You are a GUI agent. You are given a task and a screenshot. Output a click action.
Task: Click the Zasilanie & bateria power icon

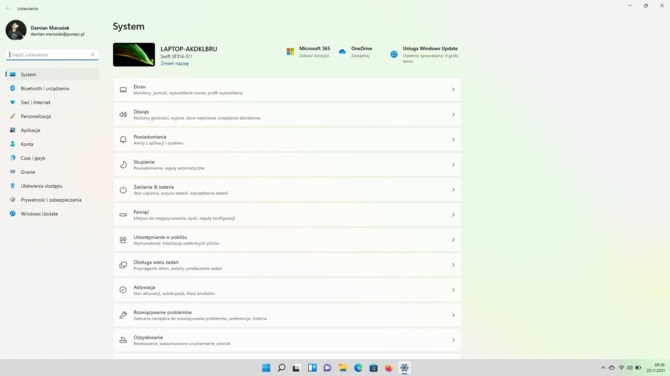[x=123, y=190]
